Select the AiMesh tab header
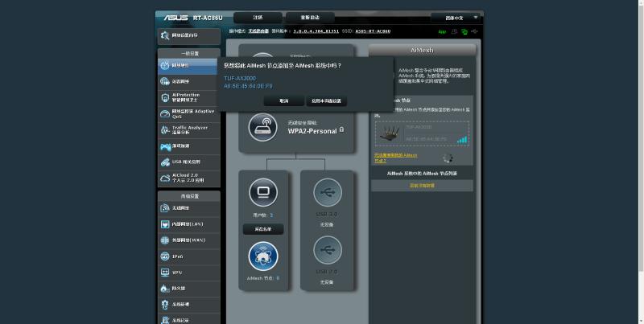Viewport: 644px width, 324px height. point(422,50)
